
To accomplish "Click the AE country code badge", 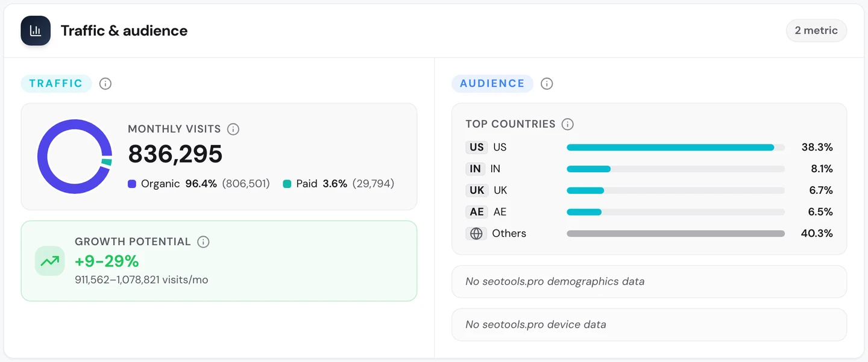I will pos(477,212).
